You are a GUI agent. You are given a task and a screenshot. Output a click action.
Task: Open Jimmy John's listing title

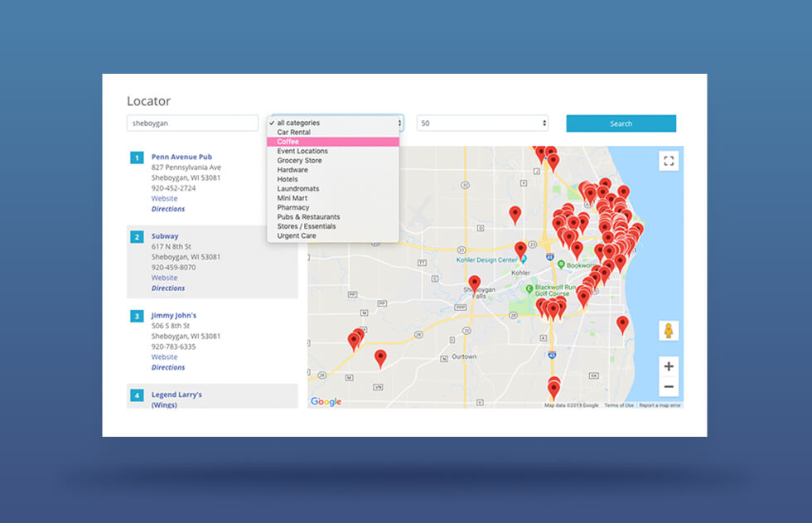[x=173, y=315]
